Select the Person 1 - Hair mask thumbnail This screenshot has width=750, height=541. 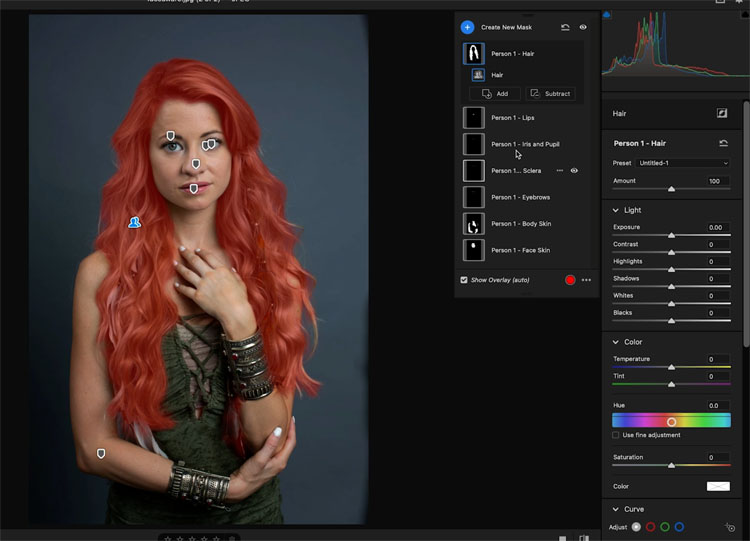[x=474, y=54]
